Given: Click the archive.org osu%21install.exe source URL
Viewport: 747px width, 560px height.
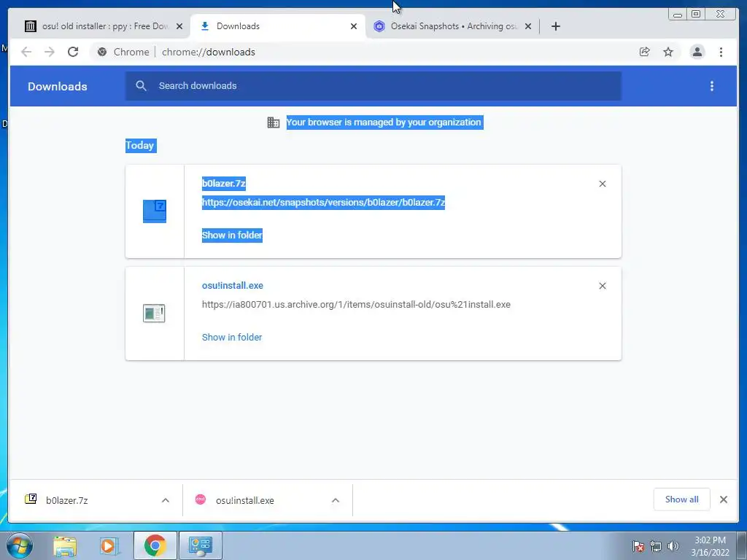Looking at the screenshot, I should tap(356, 304).
